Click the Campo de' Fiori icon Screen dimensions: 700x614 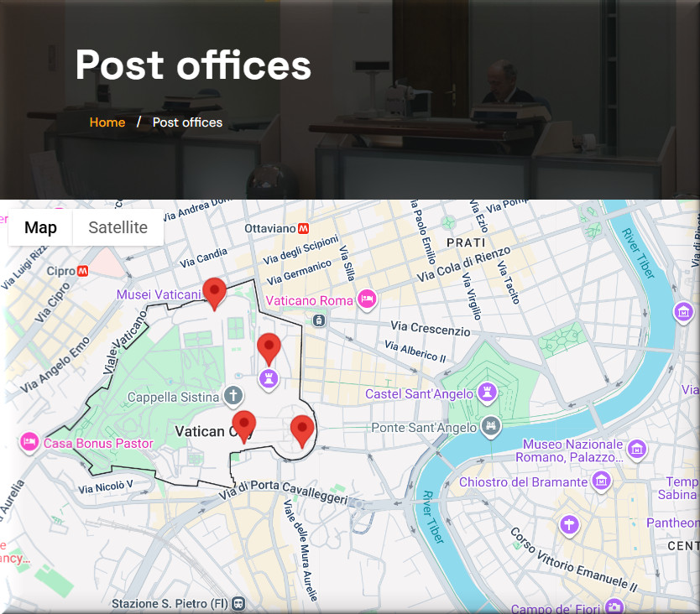coord(614,607)
